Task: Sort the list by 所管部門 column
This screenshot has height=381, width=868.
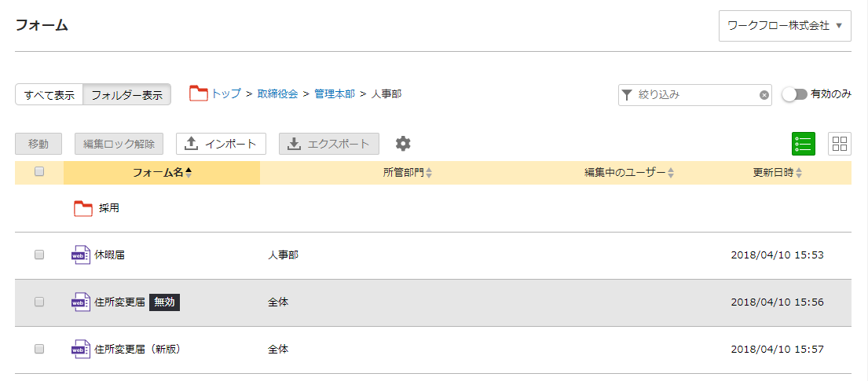Action: coord(402,173)
